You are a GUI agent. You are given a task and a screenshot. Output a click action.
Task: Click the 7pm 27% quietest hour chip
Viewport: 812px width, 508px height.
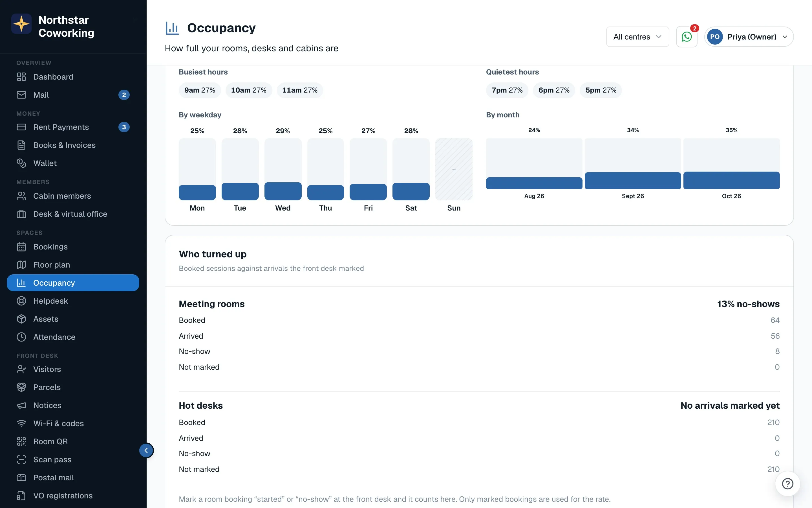pos(507,90)
